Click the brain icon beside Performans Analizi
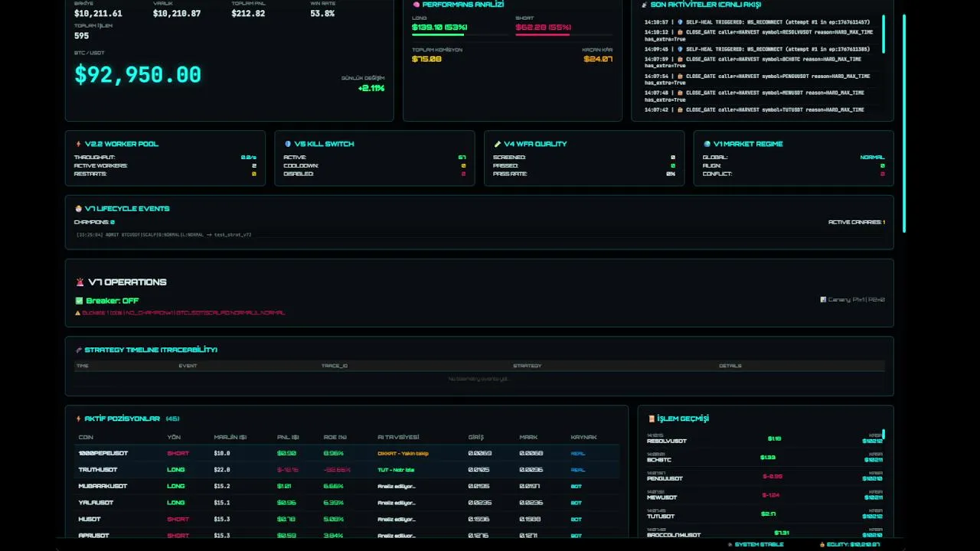Viewport: 980px width, 551px height. click(416, 5)
